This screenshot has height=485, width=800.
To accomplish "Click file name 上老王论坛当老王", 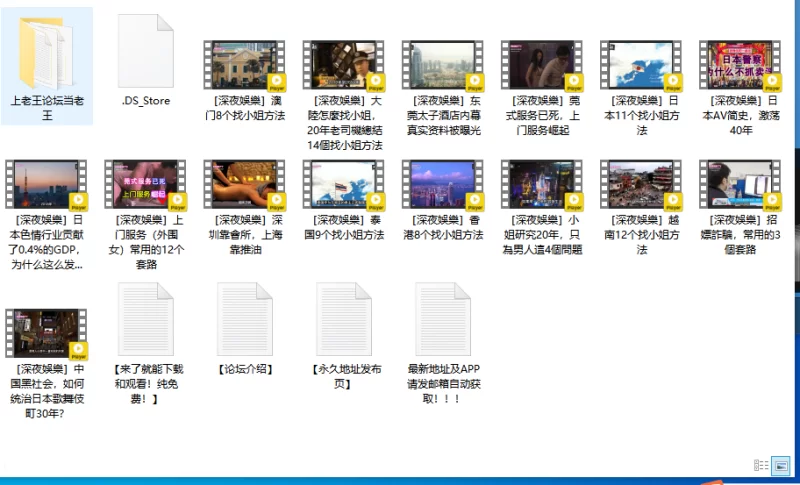I will click(x=47, y=108).
